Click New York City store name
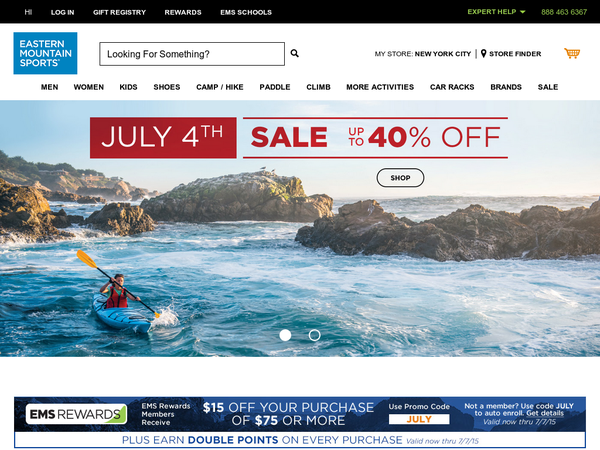 [443, 54]
